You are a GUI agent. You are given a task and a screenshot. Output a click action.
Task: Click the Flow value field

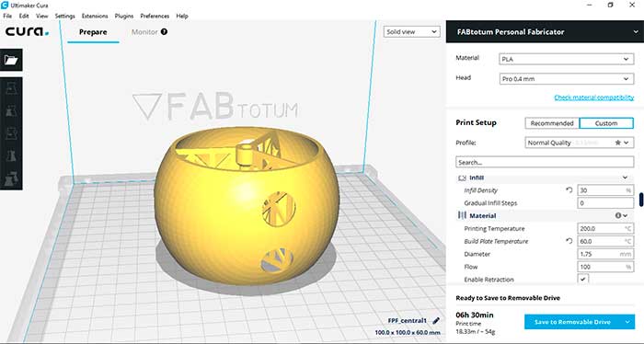pyautogui.click(x=605, y=267)
